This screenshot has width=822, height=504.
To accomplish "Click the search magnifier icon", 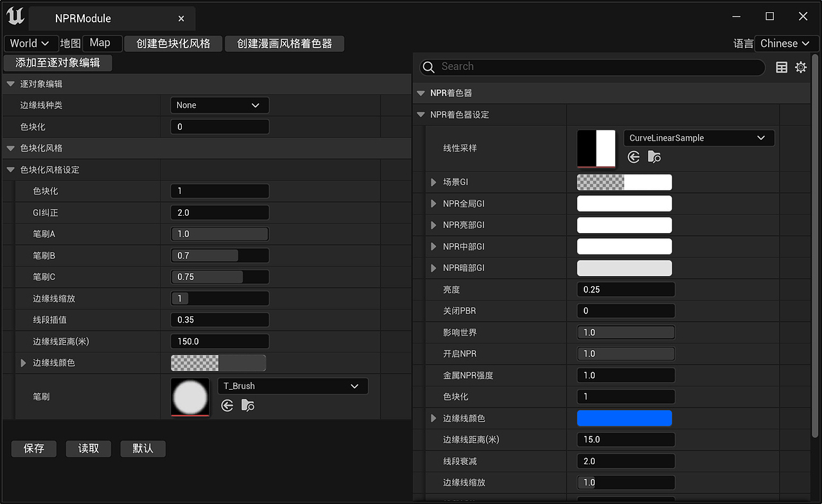I will pyautogui.click(x=428, y=67).
